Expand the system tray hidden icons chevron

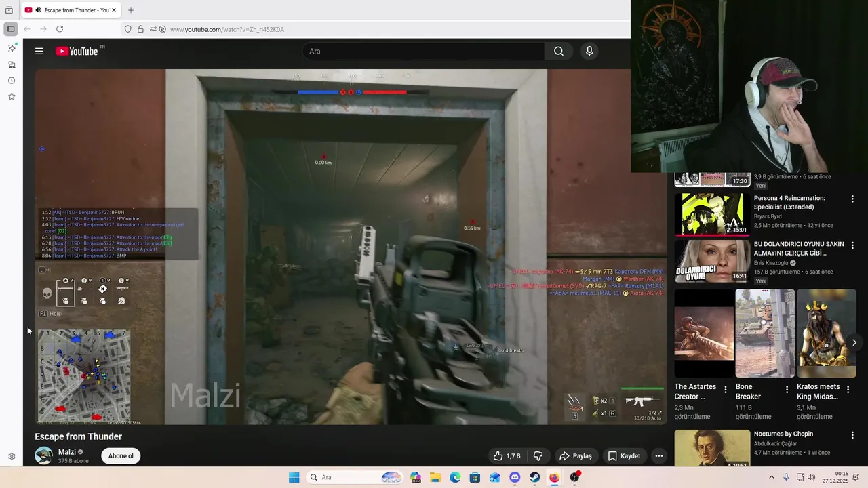point(771,477)
